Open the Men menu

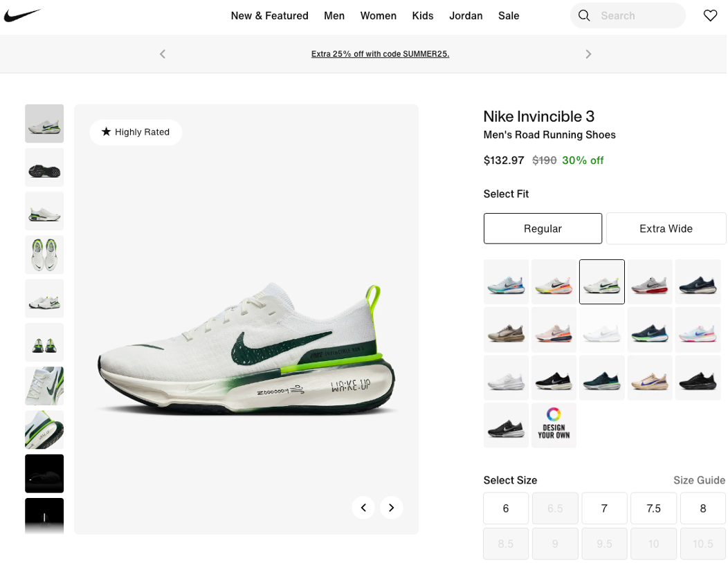point(334,16)
